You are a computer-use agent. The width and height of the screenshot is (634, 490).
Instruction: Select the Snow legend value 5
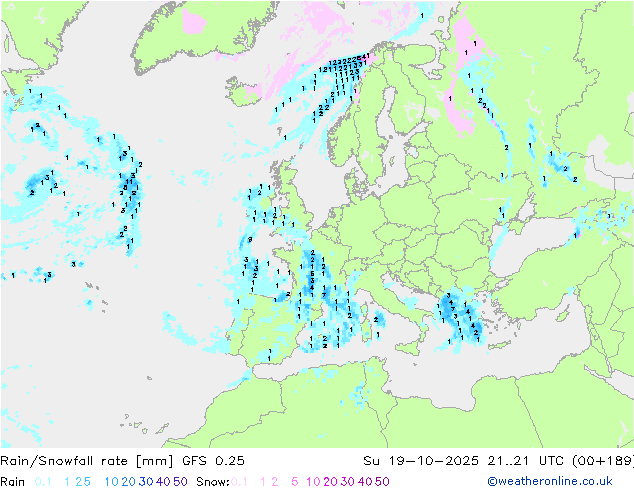295,482
